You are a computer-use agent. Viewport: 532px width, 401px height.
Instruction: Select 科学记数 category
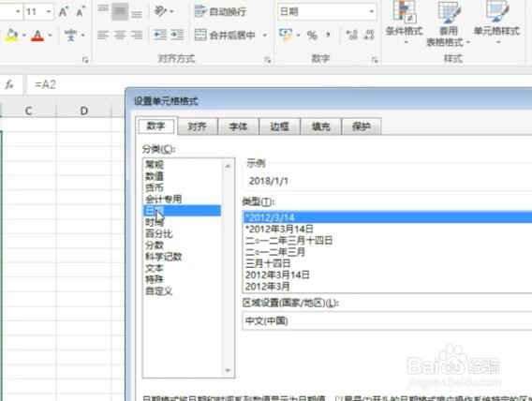164,257
